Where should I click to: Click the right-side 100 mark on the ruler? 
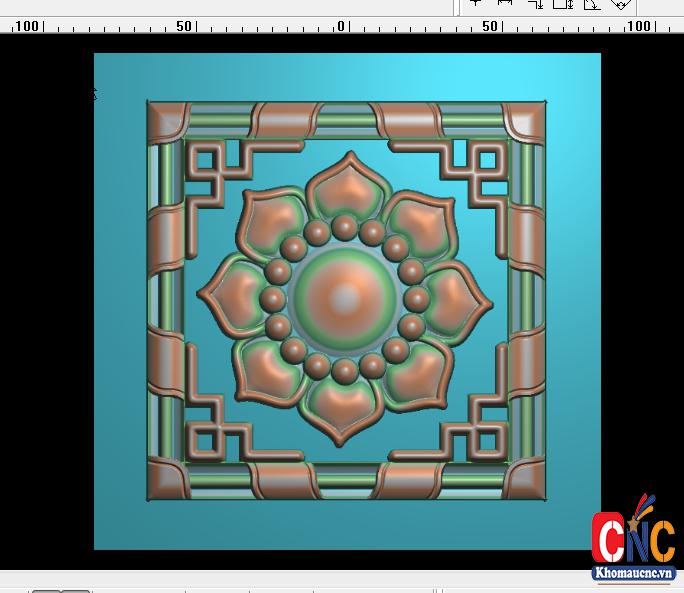pos(637,26)
